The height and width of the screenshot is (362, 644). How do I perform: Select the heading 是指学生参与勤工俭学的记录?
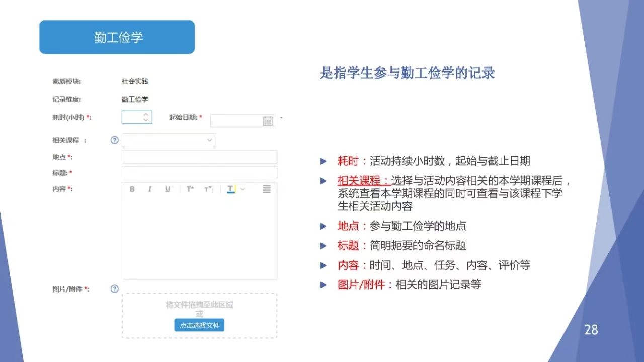[408, 73]
